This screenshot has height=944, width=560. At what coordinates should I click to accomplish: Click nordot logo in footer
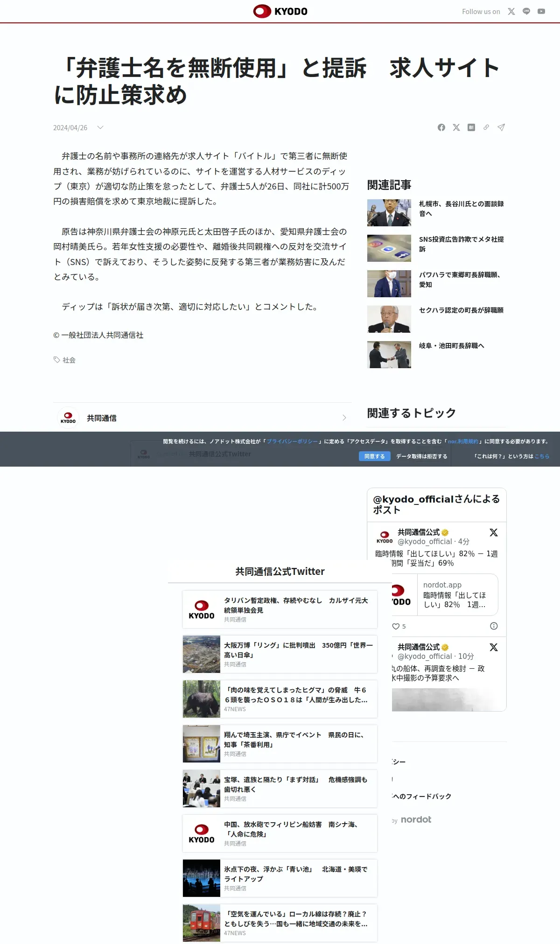(416, 819)
